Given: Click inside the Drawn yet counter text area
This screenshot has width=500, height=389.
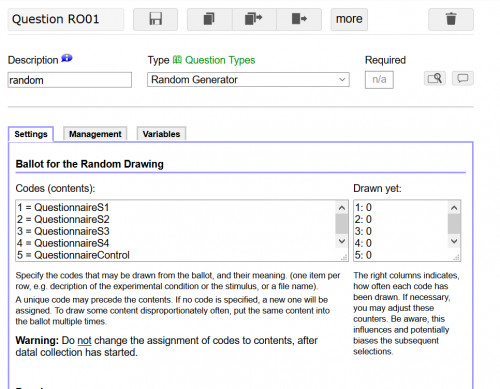Looking at the screenshot, I should [x=407, y=231].
